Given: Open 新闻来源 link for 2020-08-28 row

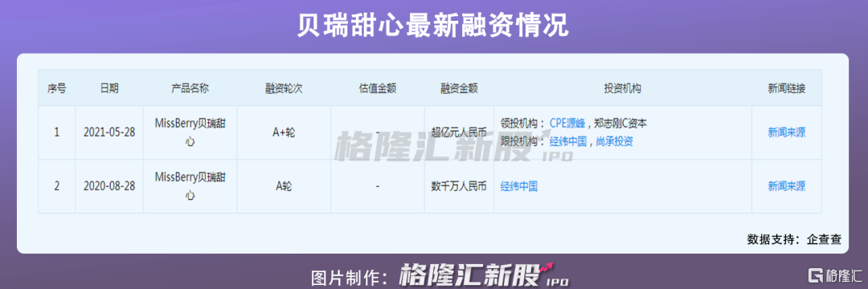Looking at the screenshot, I should coord(787,186).
